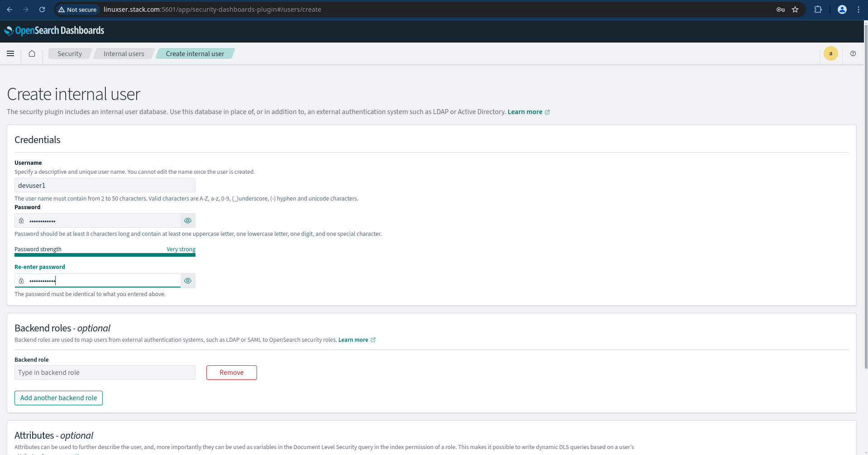Open the navigation menu
Screen dimensions: 868x455
pos(10,53)
